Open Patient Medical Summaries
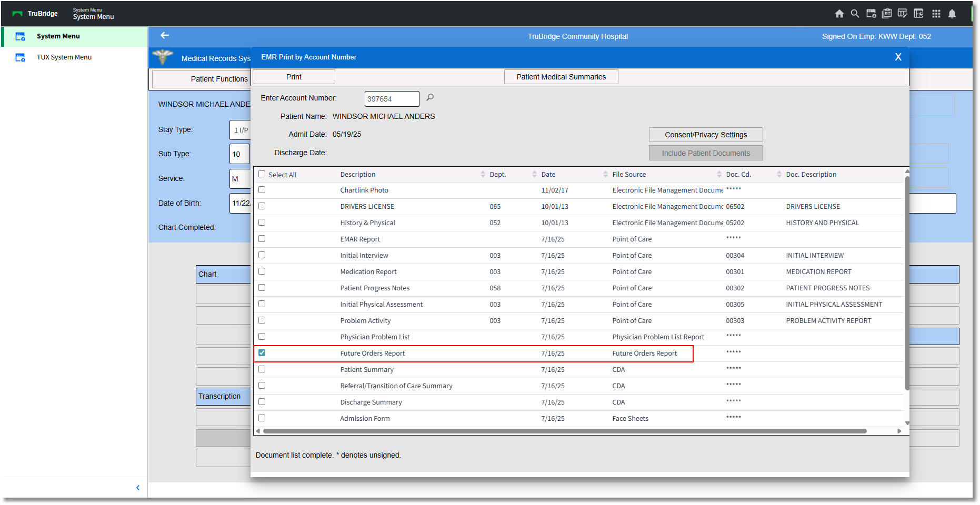980x505 pixels. point(561,77)
